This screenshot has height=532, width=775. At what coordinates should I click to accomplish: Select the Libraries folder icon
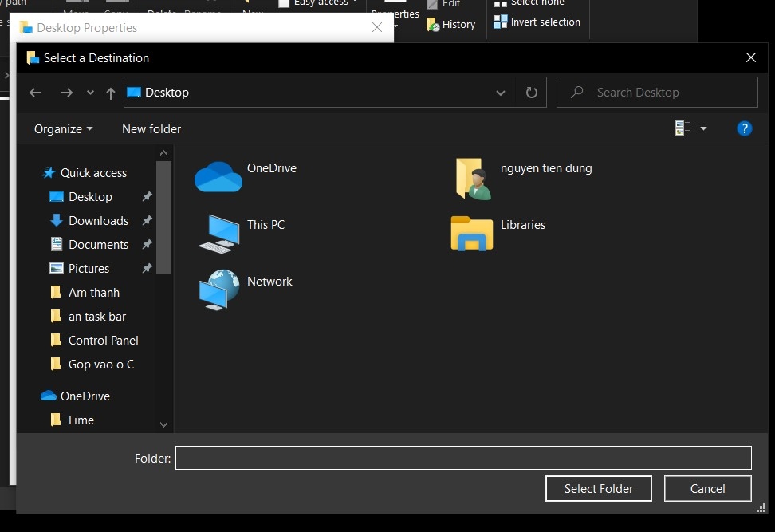(x=471, y=234)
